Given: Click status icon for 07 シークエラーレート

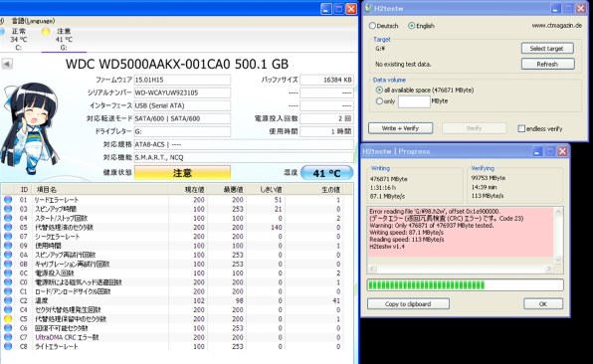Looking at the screenshot, I should point(8,237).
